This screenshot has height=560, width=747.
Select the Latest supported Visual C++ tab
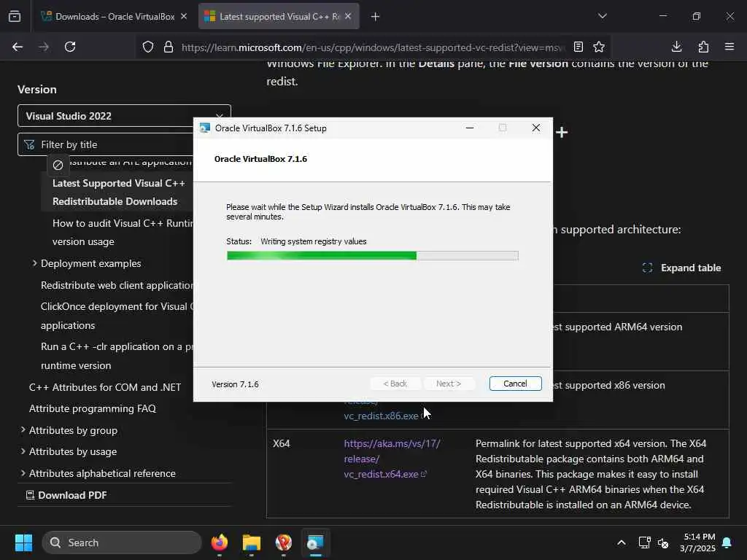(x=279, y=16)
